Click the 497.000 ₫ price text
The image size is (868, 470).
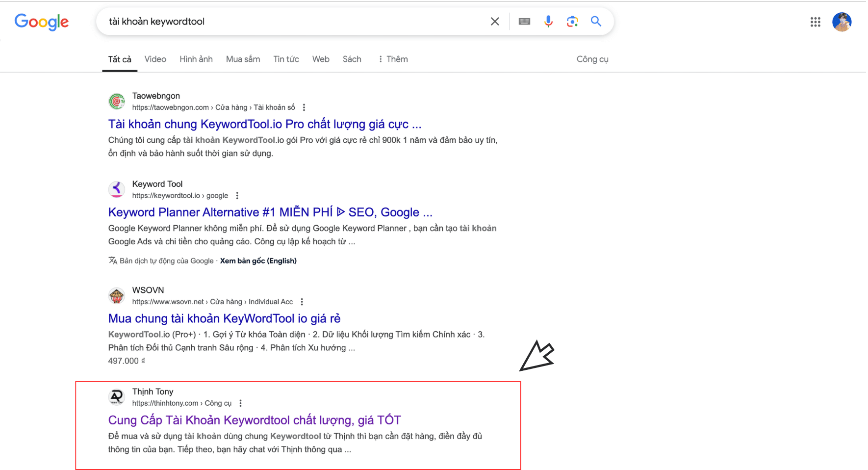point(127,361)
